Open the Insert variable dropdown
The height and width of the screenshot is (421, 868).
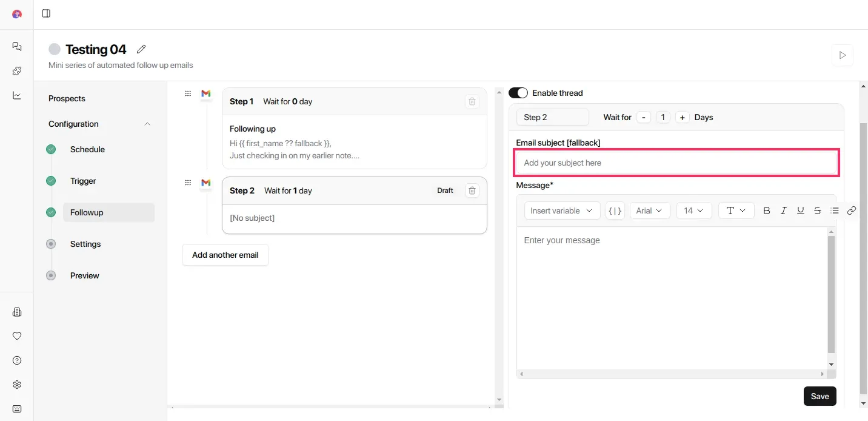point(562,210)
